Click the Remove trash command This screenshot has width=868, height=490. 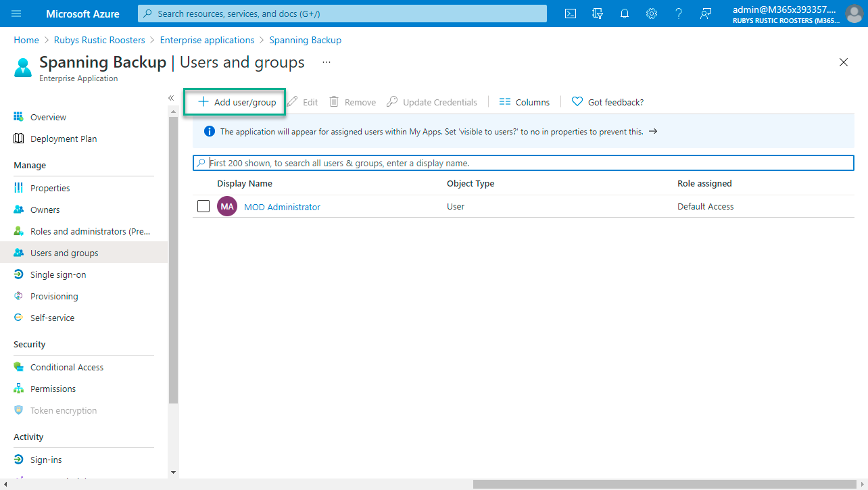[x=352, y=102]
